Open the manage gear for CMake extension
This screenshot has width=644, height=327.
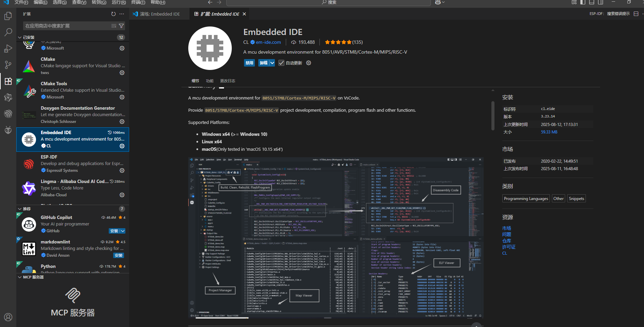tap(122, 73)
